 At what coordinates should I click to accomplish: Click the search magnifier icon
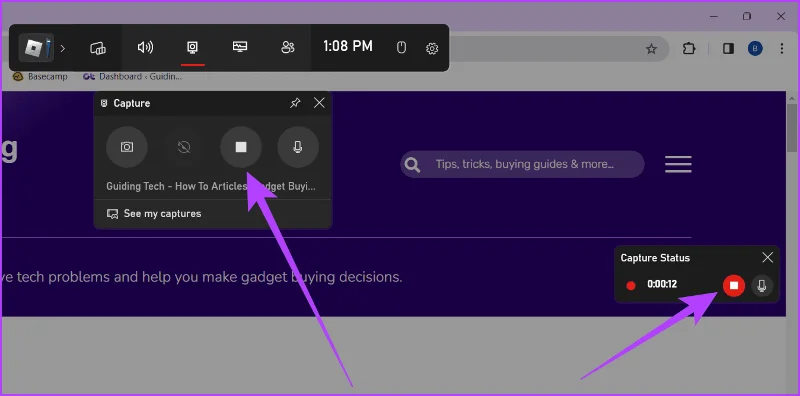[412, 164]
